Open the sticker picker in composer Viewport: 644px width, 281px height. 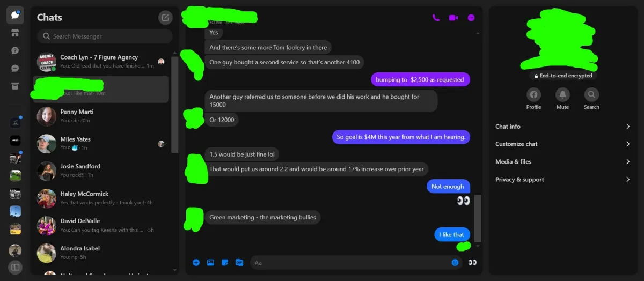click(225, 262)
